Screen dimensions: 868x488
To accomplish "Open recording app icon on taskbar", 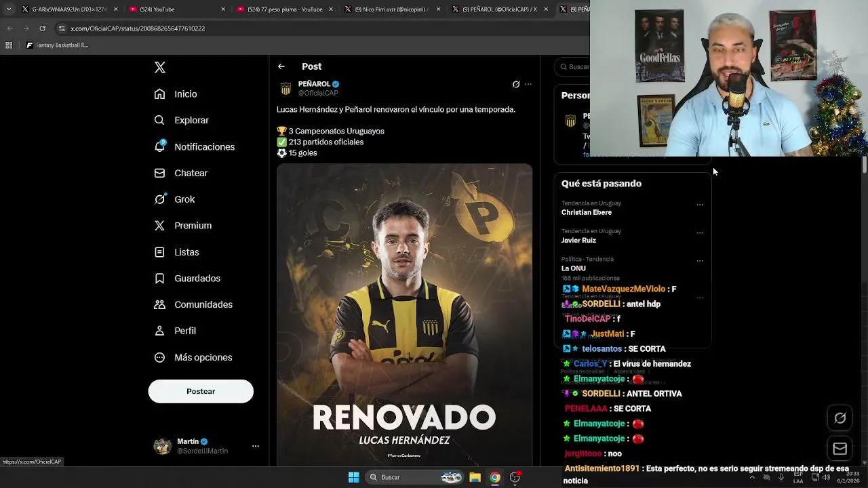I will (x=515, y=477).
